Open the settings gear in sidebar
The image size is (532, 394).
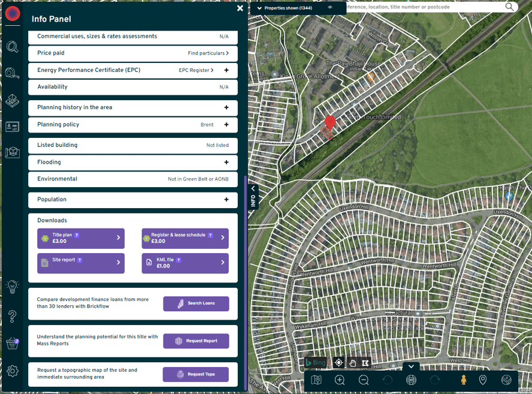click(13, 371)
